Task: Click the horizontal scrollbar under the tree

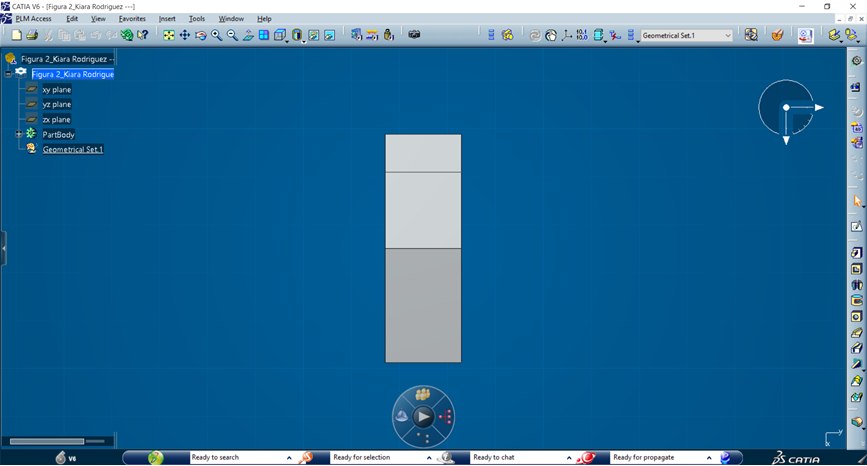Action: coord(47,441)
